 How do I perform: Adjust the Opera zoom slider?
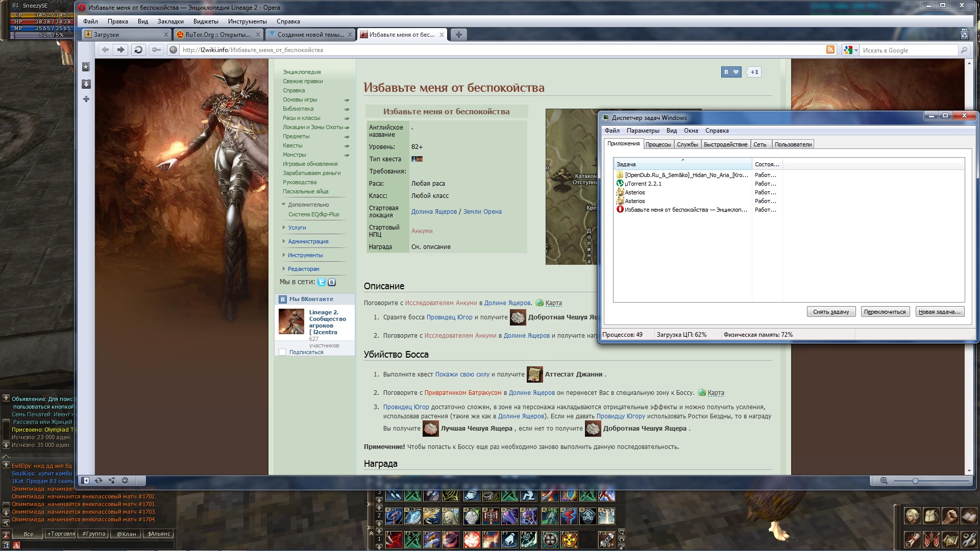pos(915,481)
